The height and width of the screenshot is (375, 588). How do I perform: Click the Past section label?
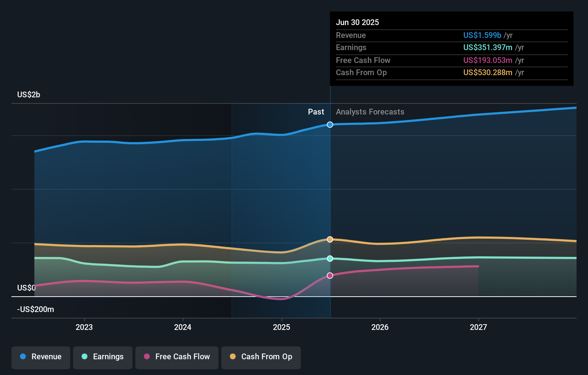click(316, 112)
